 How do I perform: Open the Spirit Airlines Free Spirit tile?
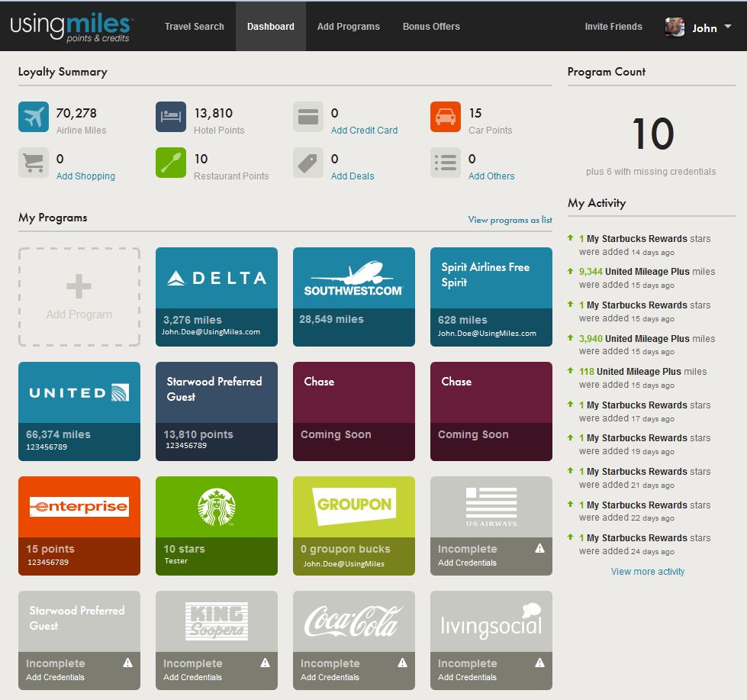(491, 297)
